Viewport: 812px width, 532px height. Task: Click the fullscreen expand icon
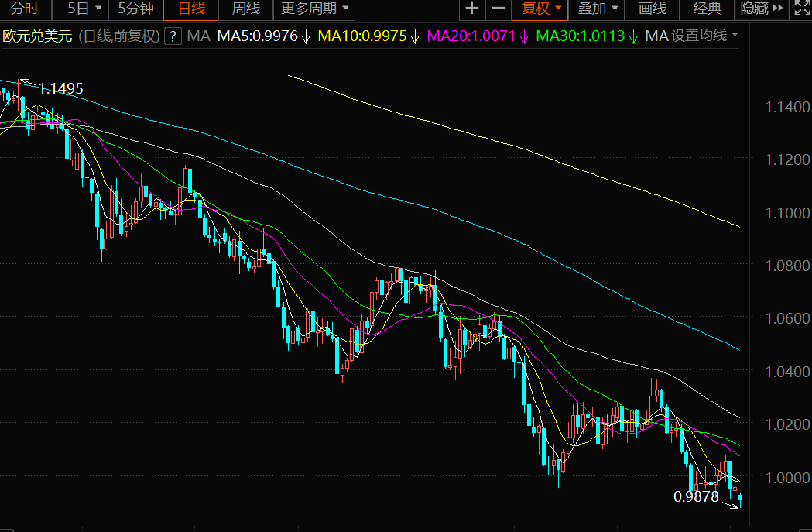pyautogui.click(x=801, y=9)
